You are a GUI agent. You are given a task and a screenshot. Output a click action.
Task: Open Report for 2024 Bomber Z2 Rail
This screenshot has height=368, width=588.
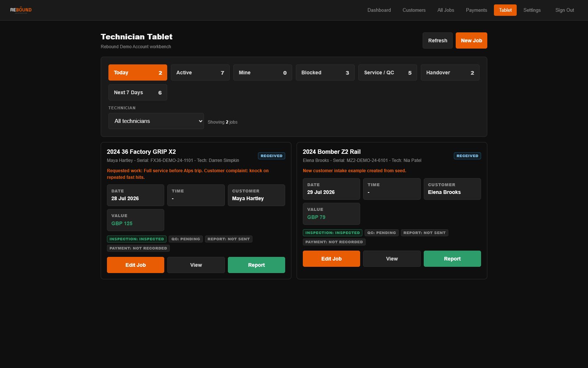click(x=452, y=259)
